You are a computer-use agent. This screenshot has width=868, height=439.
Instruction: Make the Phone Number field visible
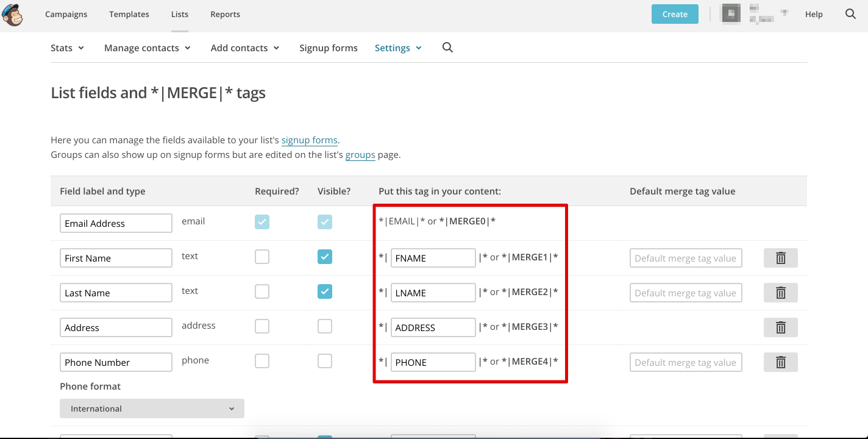coord(325,361)
